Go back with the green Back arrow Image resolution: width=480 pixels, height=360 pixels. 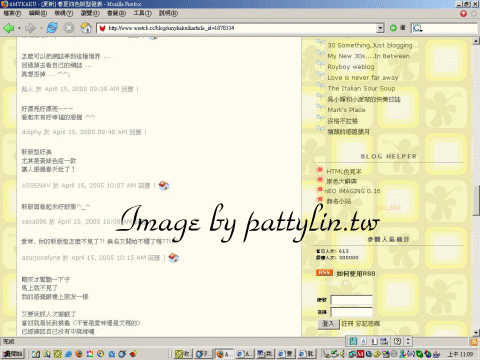click(x=9, y=28)
